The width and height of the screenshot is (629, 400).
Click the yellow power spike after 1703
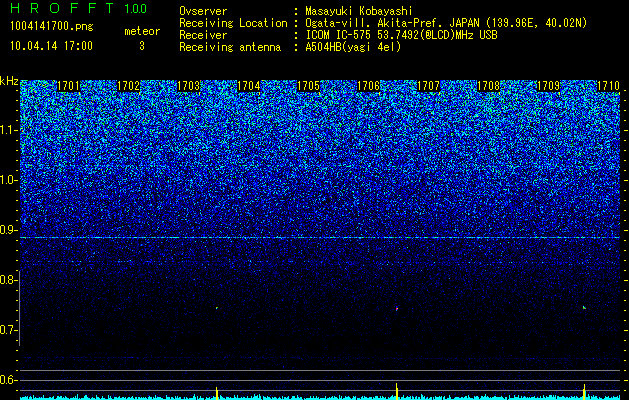pos(217,393)
